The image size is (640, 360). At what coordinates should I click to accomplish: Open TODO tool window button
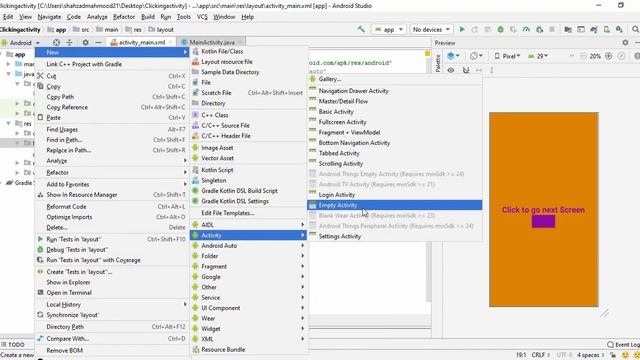13,344
